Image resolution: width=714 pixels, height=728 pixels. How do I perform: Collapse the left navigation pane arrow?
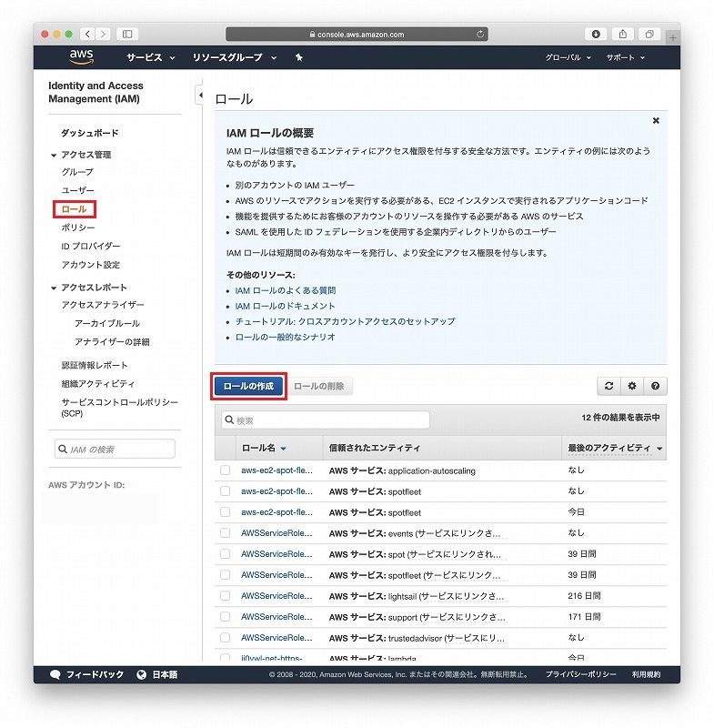point(200,96)
